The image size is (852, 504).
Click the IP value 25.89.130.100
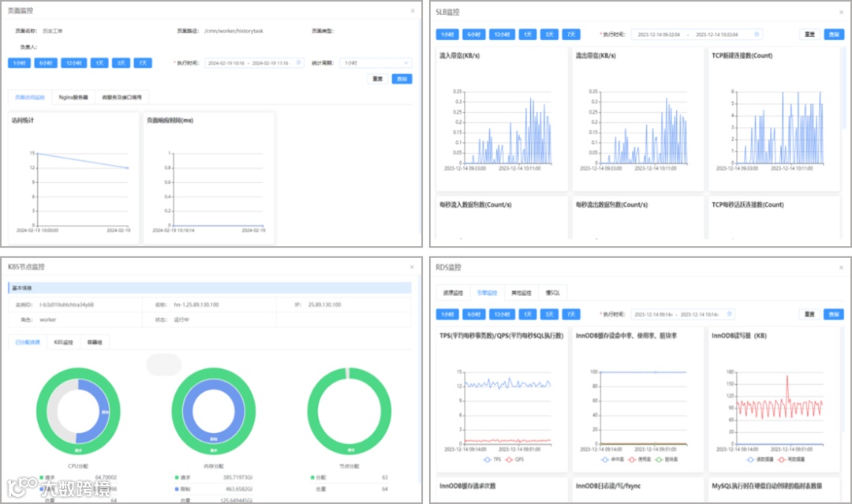coord(324,304)
